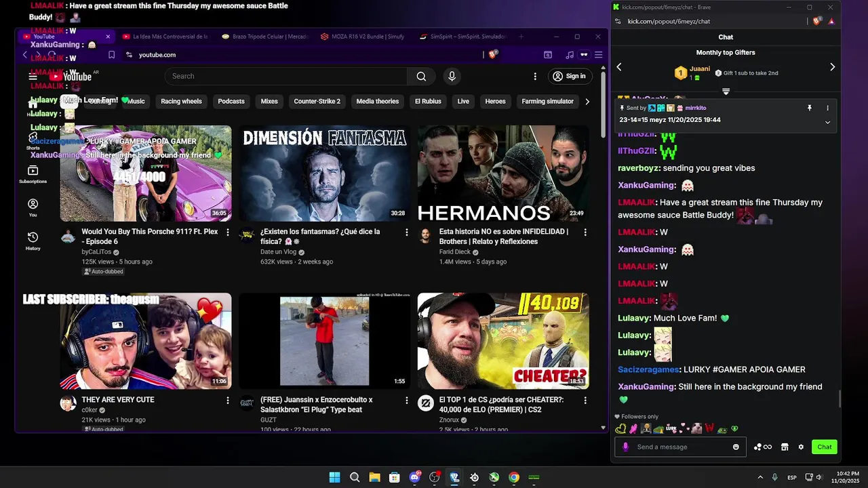
Task: Select the Media theories chip
Action: pyautogui.click(x=378, y=102)
